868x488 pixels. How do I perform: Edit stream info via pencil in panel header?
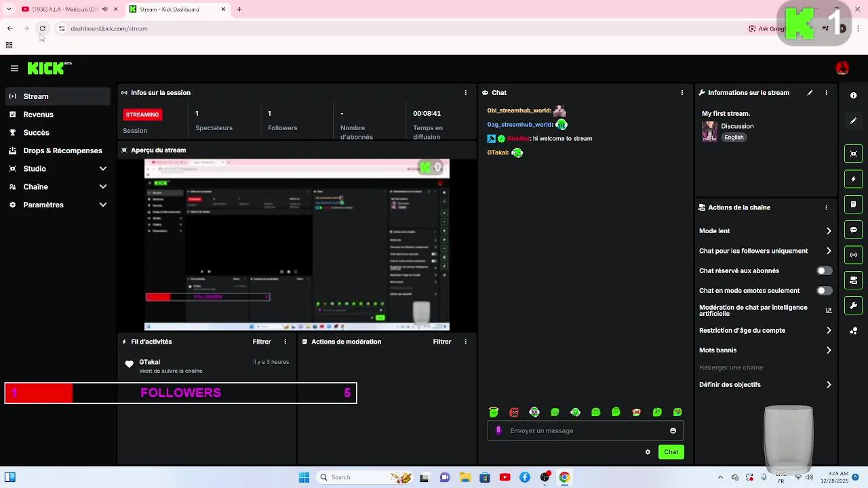pos(810,93)
